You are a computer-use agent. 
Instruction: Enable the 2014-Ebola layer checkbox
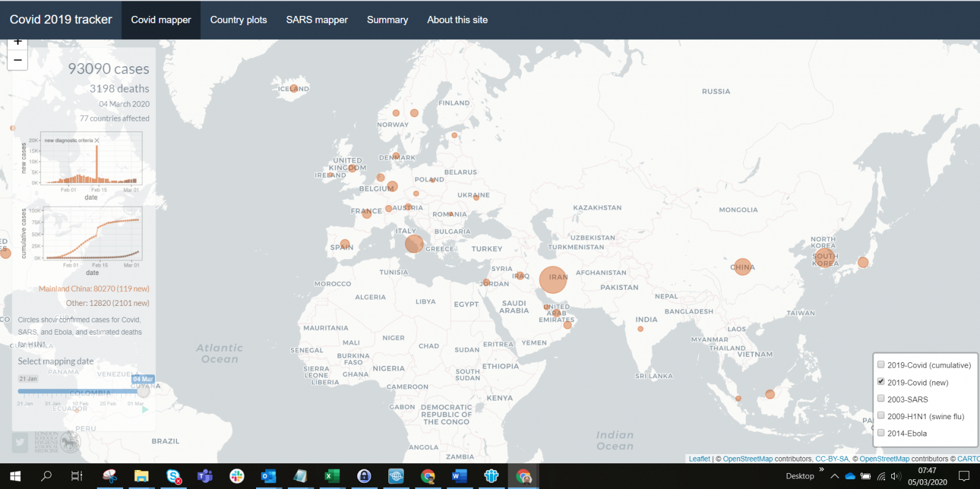pos(881,433)
